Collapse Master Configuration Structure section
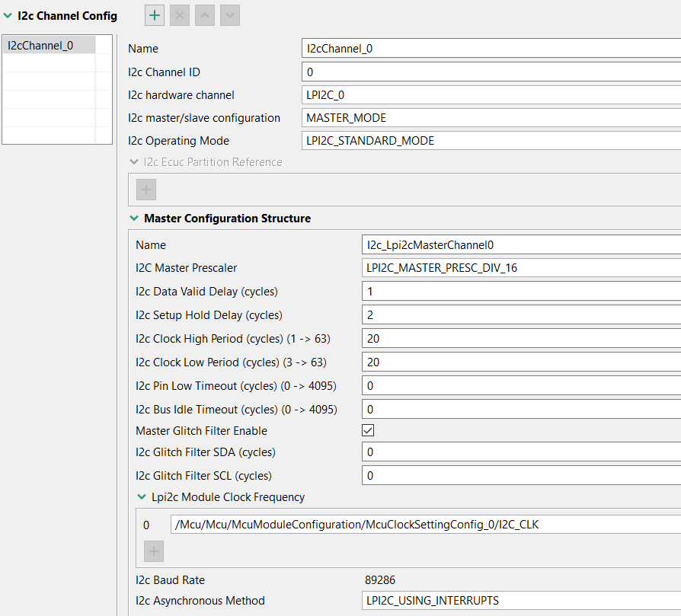This screenshot has width=681, height=616. (x=134, y=219)
